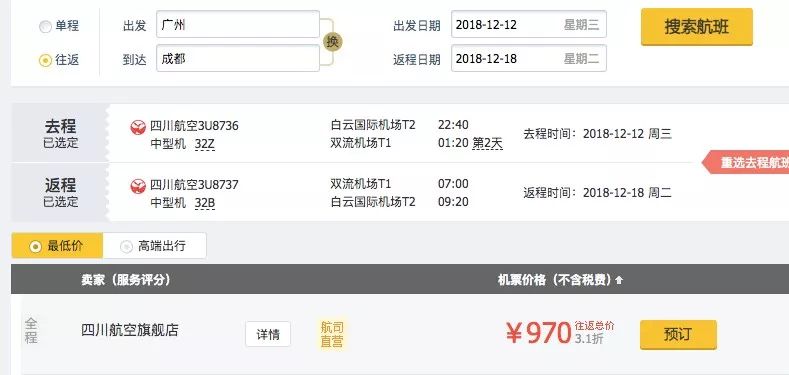Open the 出发日期 date picker field
This screenshot has height=375, width=789.
(x=529, y=24)
